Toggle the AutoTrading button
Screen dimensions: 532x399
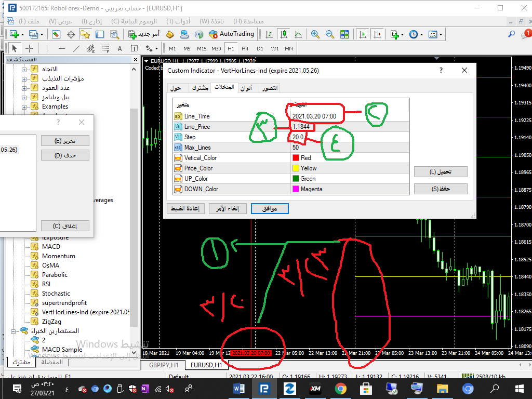(231, 34)
